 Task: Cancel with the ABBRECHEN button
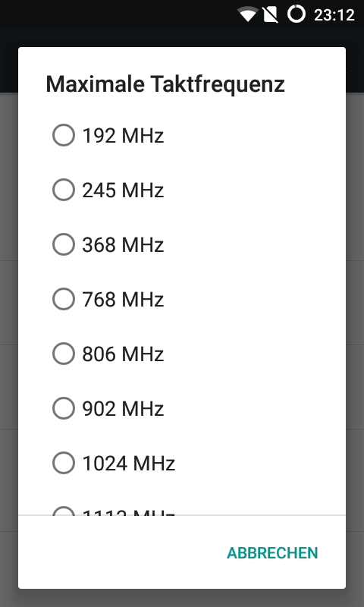(272, 553)
